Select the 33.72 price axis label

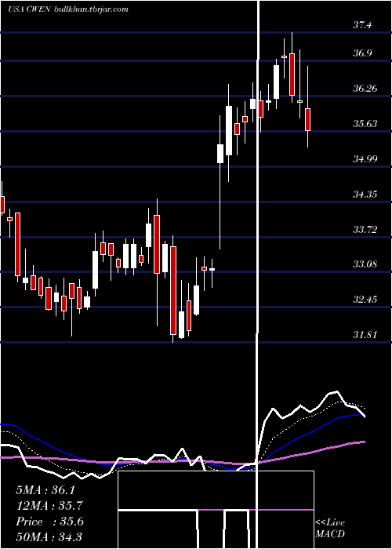pos(365,230)
